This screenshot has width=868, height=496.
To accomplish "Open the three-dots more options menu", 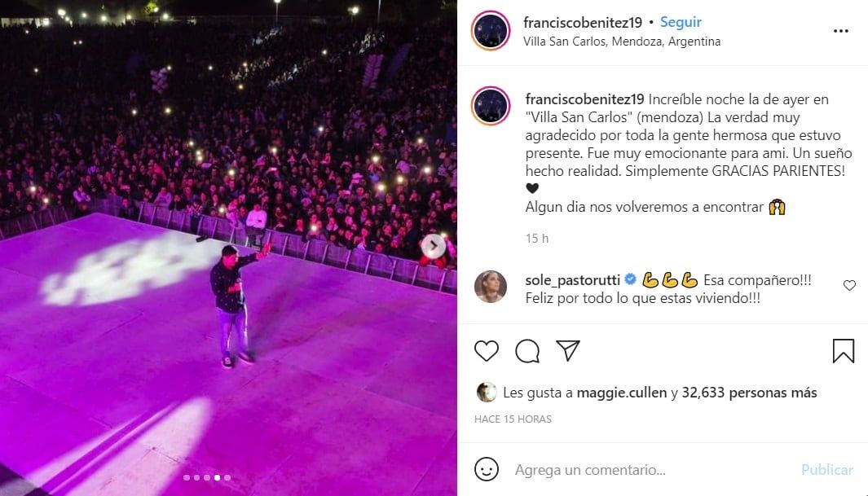I will pos(841,31).
